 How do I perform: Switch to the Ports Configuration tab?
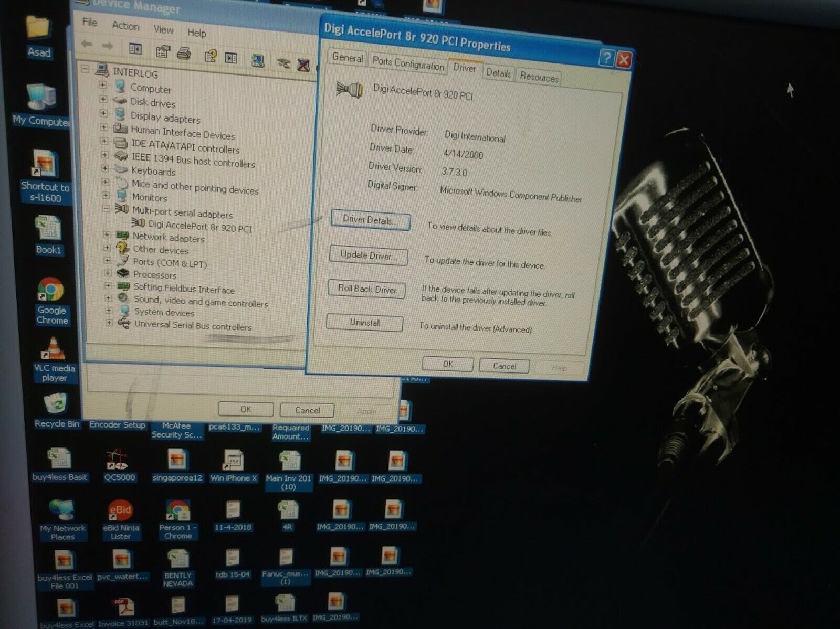pos(408,63)
